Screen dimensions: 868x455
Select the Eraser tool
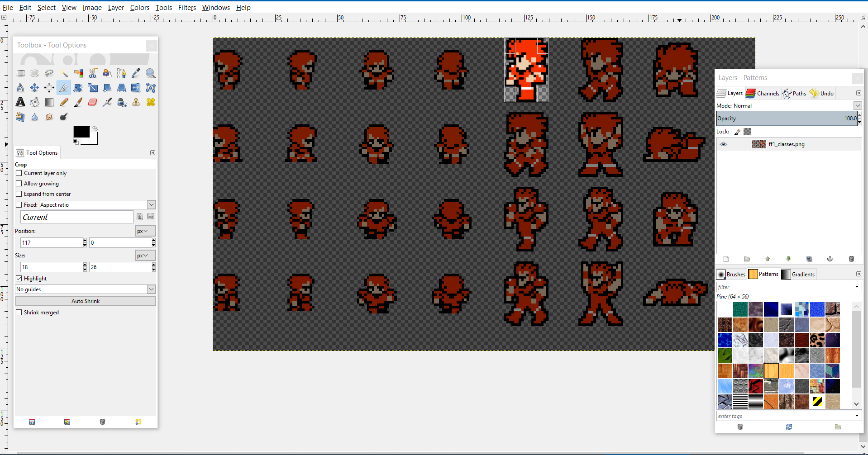tap(93, 102)
